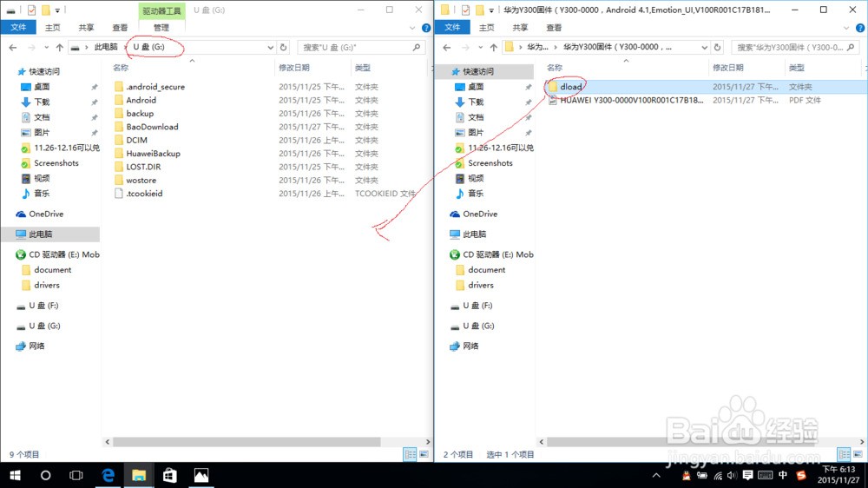868x488 pixels.
Task: Expand ribbon chevron in left window
Action: click(x=411, y=28)
